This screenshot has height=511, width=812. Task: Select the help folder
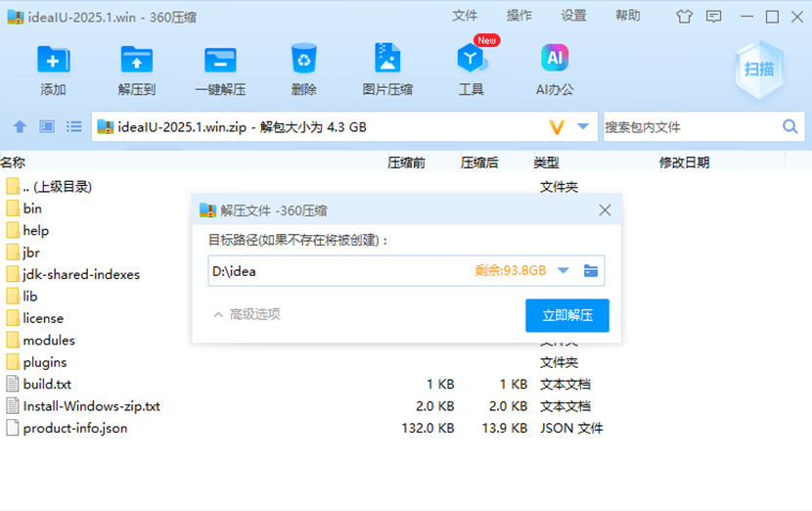pyautogui.click(x=28, y=231)
